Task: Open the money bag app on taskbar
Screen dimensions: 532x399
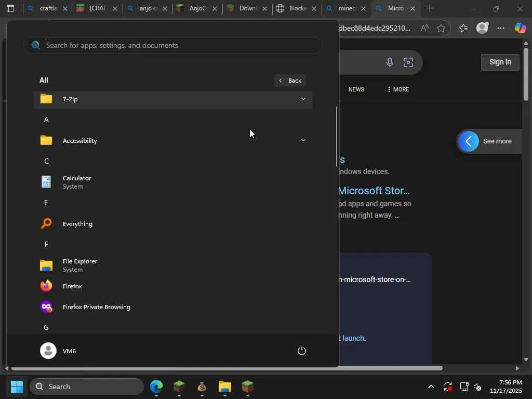Action: 202,387
